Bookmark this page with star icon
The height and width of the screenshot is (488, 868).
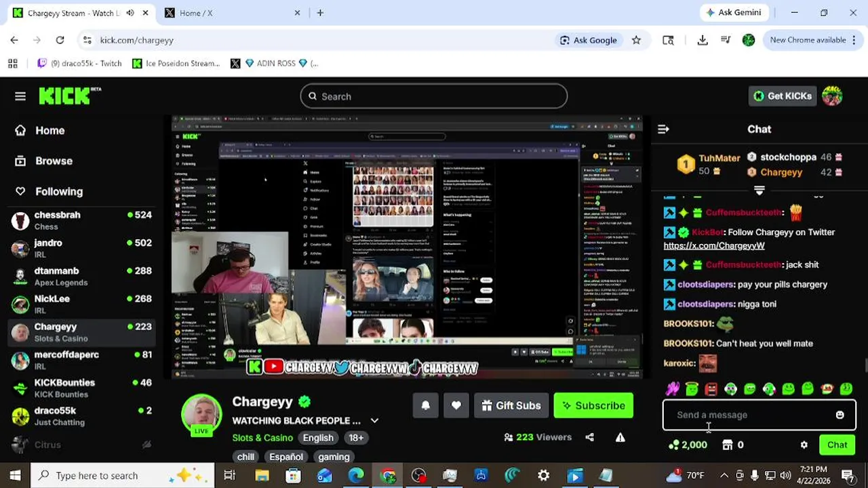point(636,40)
